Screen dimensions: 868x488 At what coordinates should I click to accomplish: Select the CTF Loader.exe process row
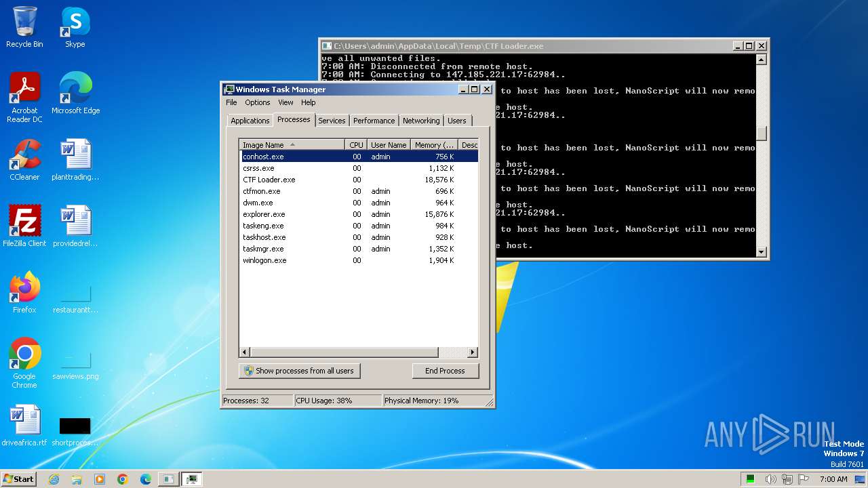click(359, 180)
